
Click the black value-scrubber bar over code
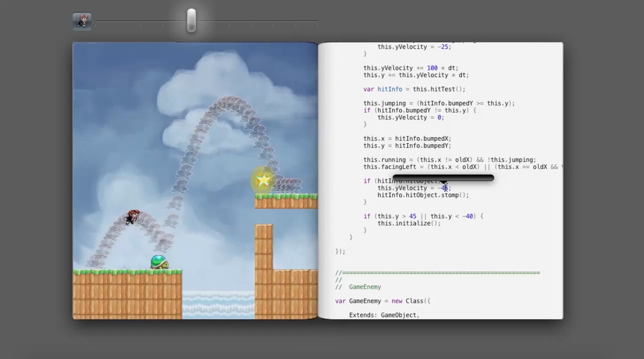443,178
